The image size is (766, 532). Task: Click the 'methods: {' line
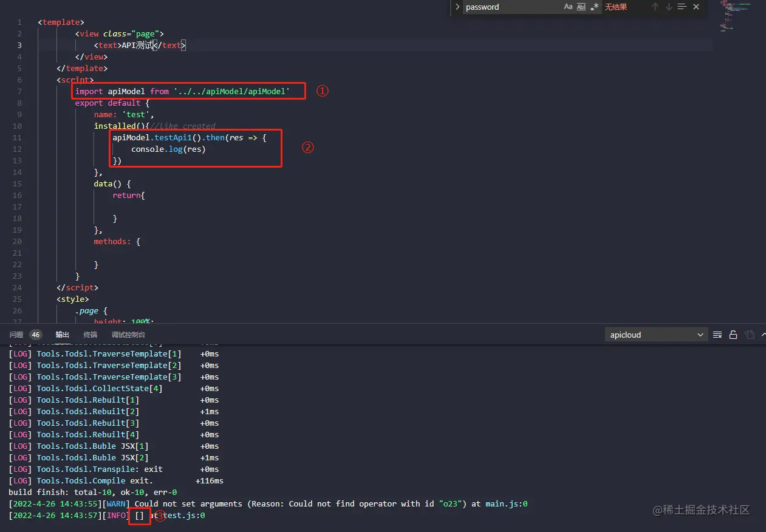coord(117,241)
